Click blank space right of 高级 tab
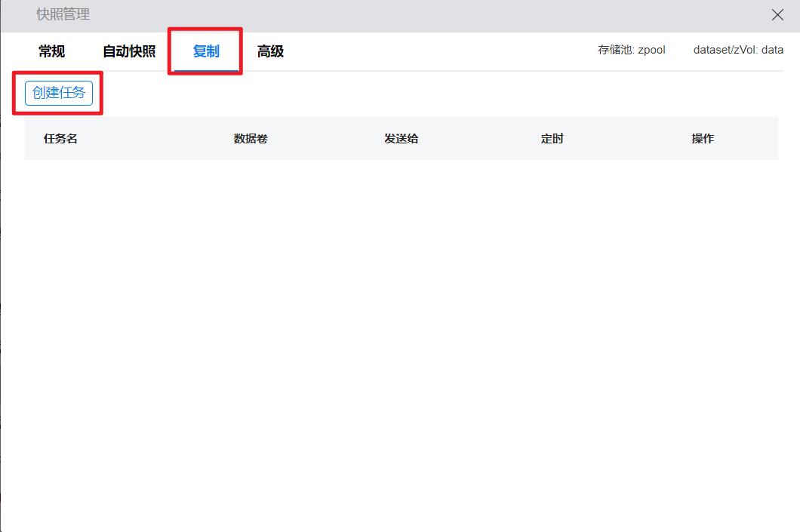 point(438,52)
